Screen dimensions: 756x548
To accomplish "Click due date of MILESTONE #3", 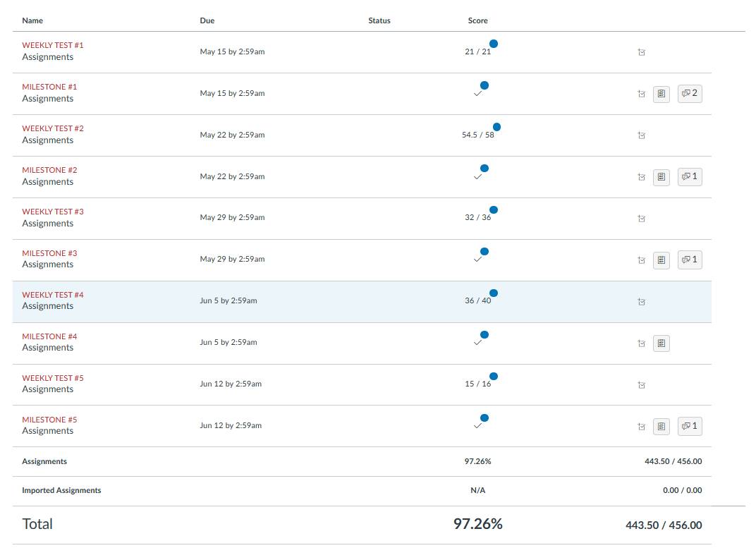I will pos(233,260).
